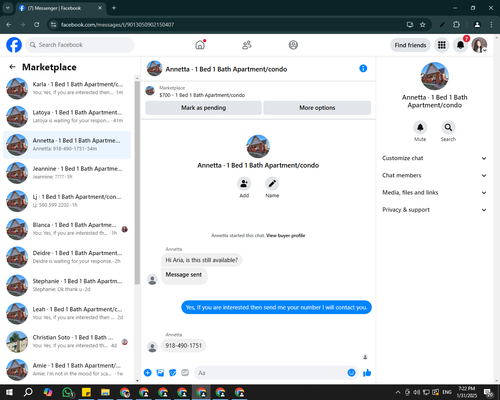Image resolution: width=500 pixels, height=400 pixels.
Task: Open the Groups icon in top navigation
Action: tap(293, 45)
